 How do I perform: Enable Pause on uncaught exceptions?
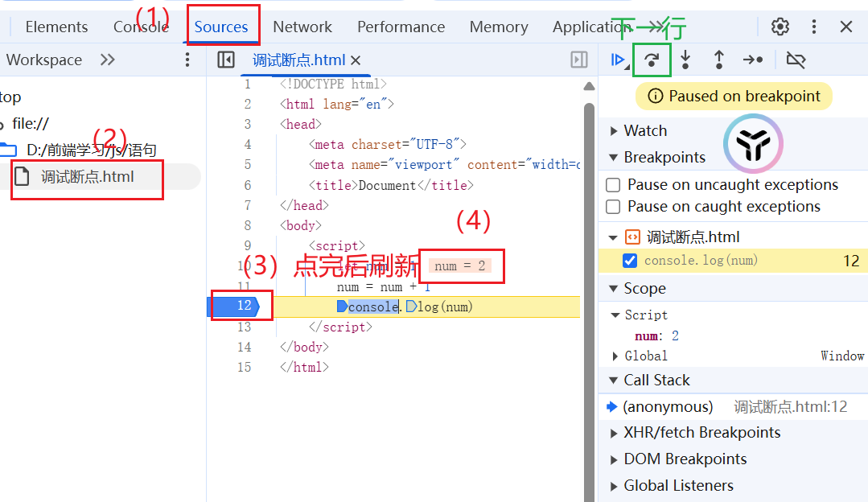coord(613,185)
